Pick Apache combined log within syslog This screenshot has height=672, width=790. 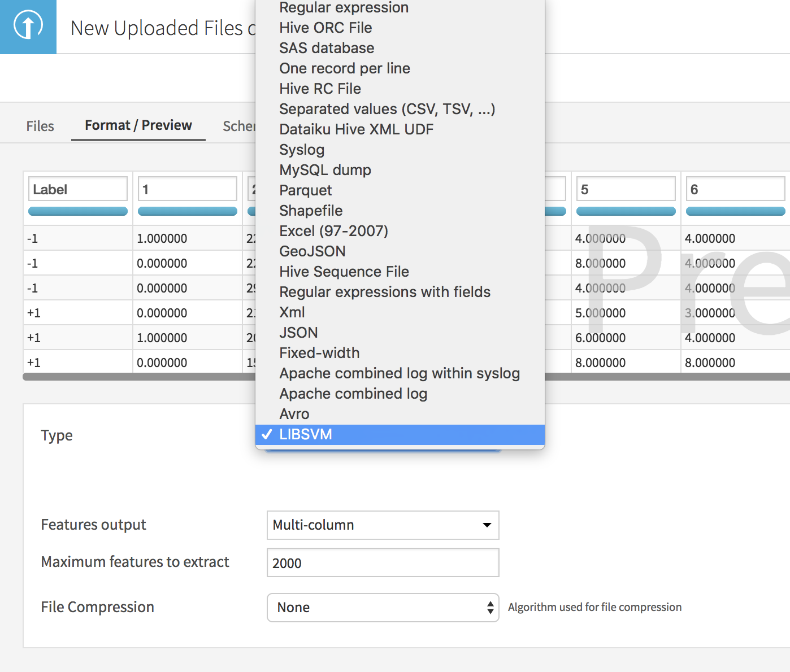point(400,373)
